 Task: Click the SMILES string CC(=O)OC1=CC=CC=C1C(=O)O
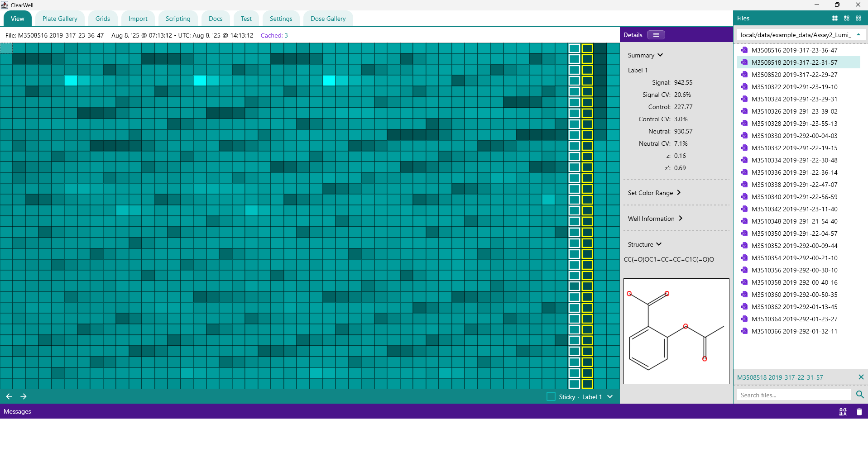point(669,259)
